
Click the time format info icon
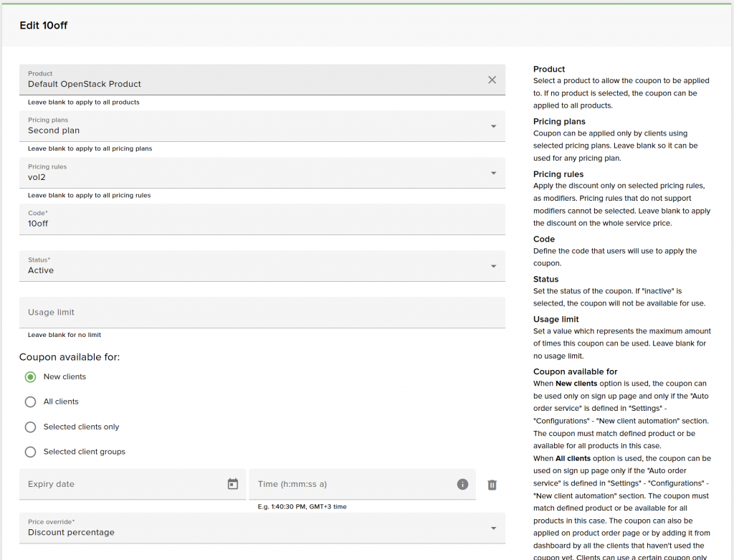click(462, 484)
